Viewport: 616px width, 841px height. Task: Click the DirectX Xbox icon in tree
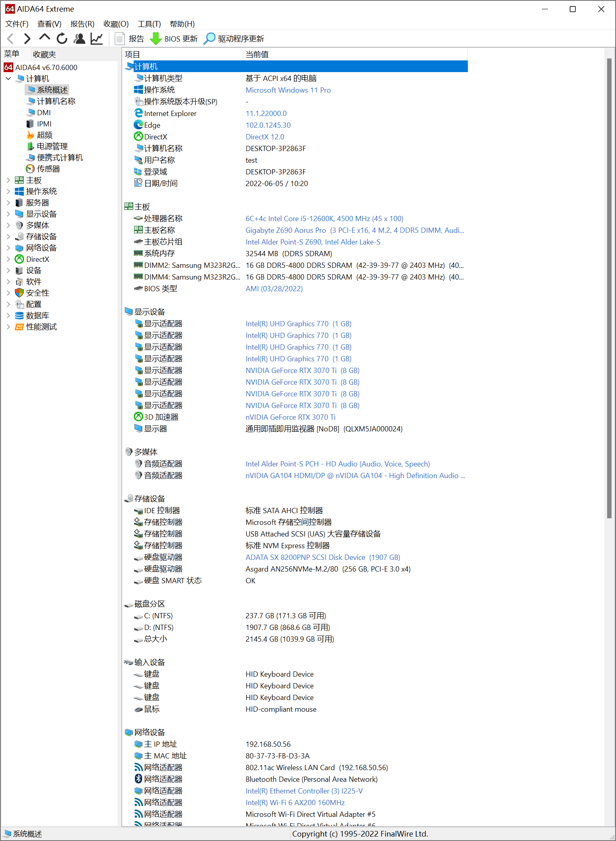pyautogui.click(x=19, y=259)
